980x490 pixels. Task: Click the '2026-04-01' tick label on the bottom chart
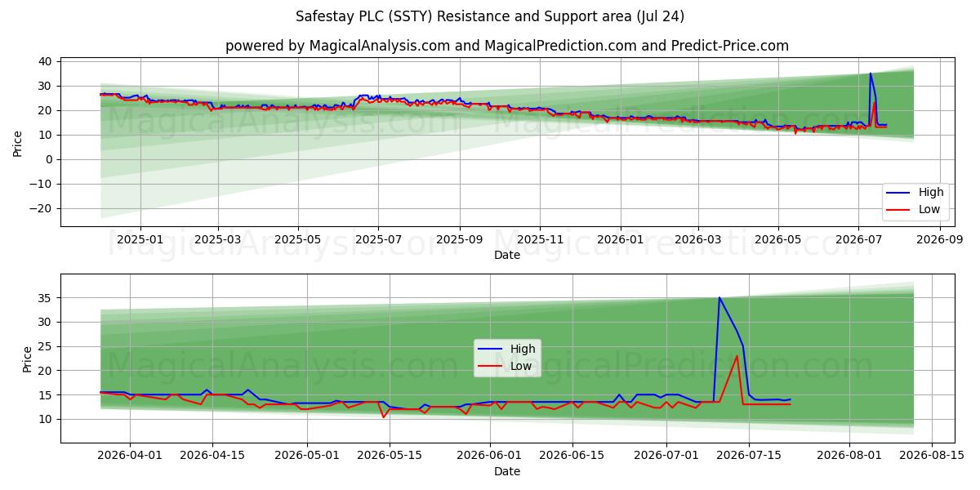coord(130,456)
